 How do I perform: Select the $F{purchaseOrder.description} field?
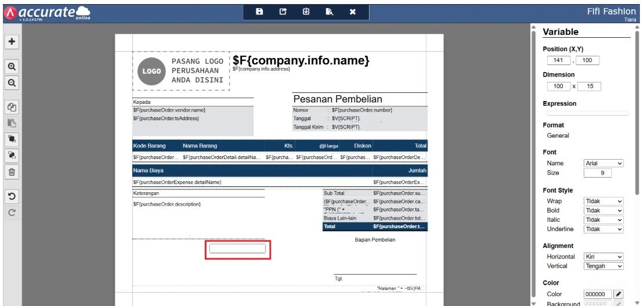click(167, 204)
